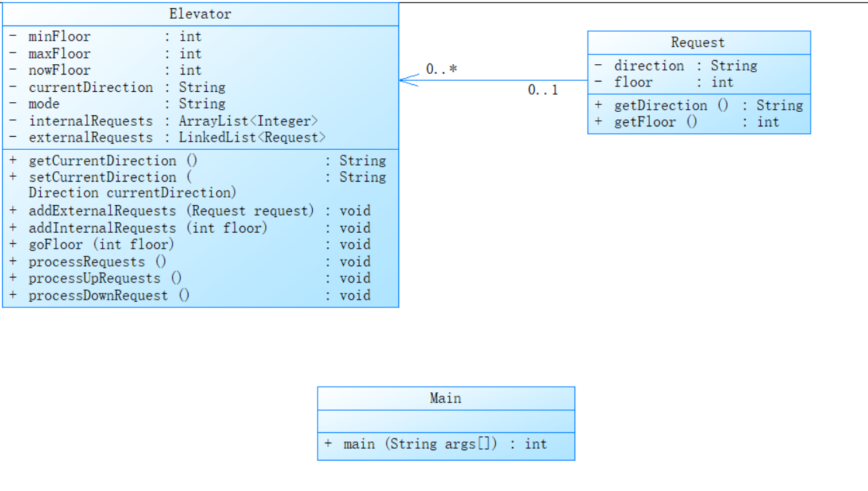Image resolution: width=868 pixels, height=491 pixels.
Task: Click the main(String args[]) operation
Action: tap(421, 444)
